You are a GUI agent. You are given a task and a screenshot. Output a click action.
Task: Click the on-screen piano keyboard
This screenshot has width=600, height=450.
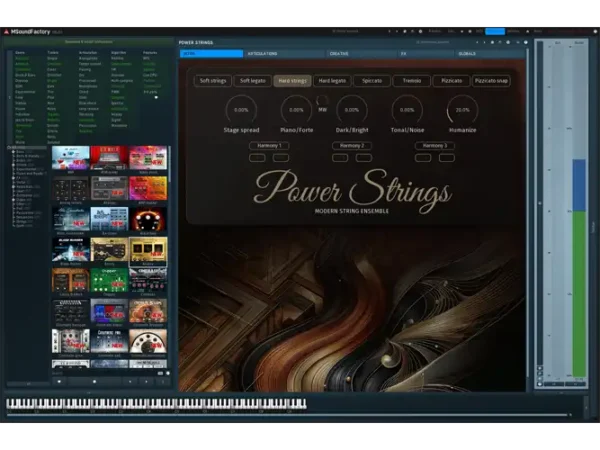pyautogui.click(x=156, y=404)
